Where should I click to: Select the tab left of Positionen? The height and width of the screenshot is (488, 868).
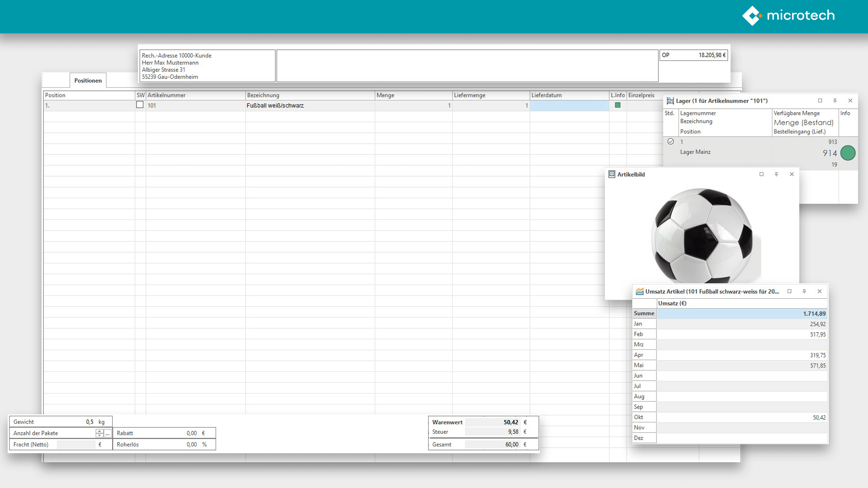[x=56, y=80]
